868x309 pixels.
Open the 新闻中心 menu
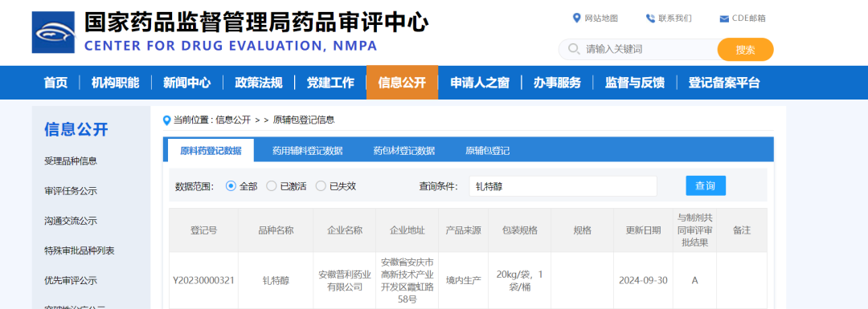tap(186, 83)
